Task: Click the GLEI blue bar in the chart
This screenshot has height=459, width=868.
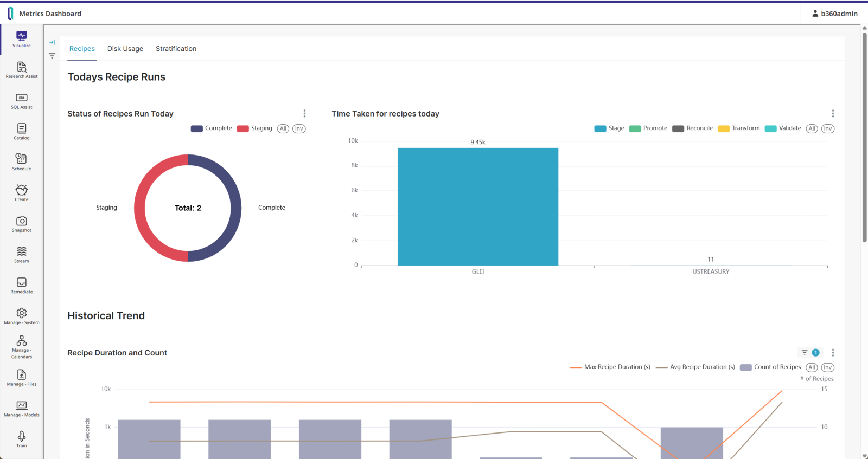Action: tap(477, 206)
